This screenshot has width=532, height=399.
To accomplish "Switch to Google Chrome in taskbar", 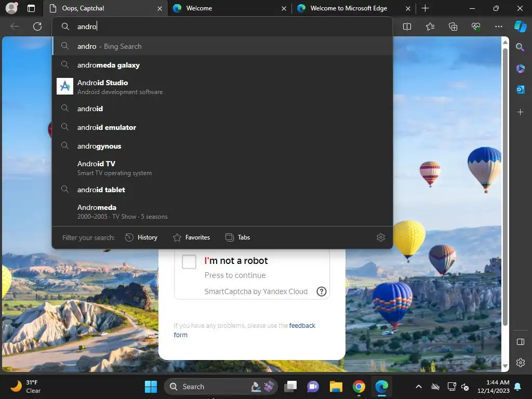I will [358, 387].
